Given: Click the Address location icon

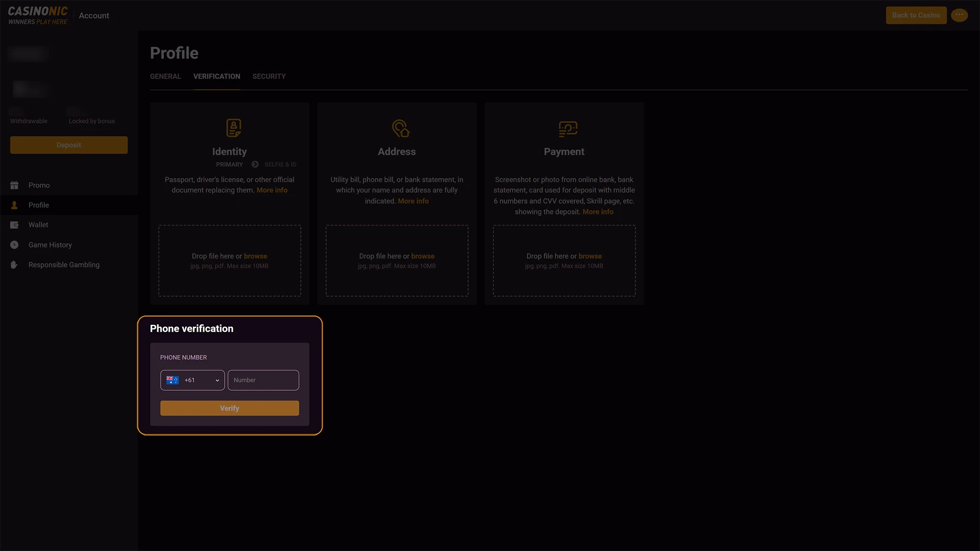Looking at the screenshot, I should coord(401,128).
